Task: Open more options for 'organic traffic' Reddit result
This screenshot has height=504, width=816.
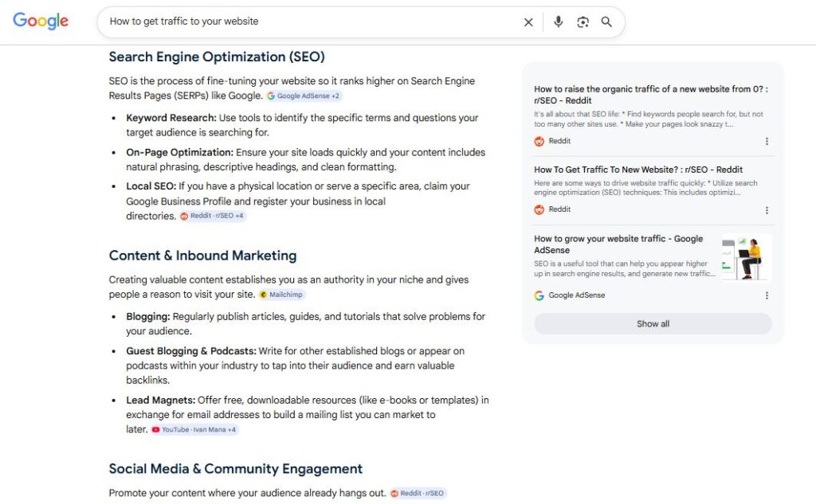Action: pos(767,141)
